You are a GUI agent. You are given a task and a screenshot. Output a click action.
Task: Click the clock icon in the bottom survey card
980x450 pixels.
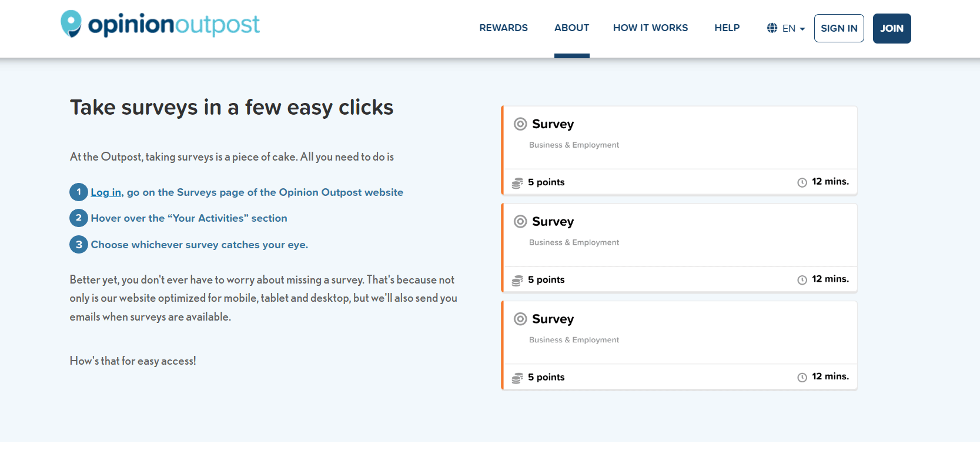click(x=802, y=378)
